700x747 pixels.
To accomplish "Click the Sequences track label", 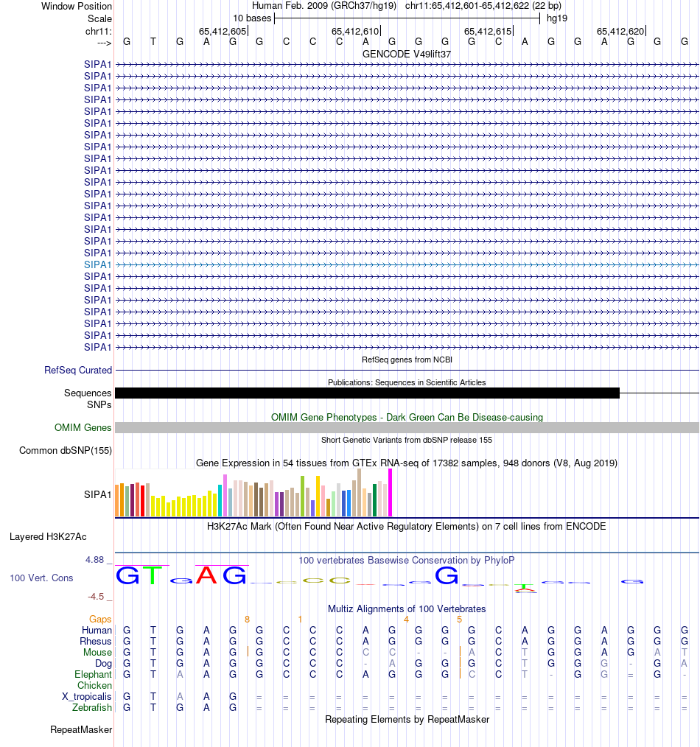I will [88, 393].
